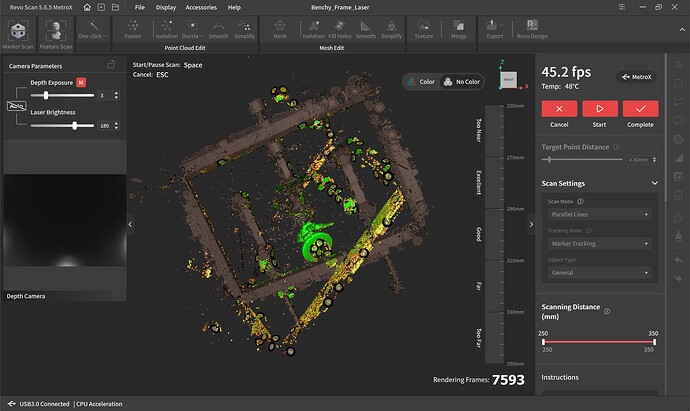The image size is (690, 411).
Task: Cancel the current scan
Action: click(559, 109)
